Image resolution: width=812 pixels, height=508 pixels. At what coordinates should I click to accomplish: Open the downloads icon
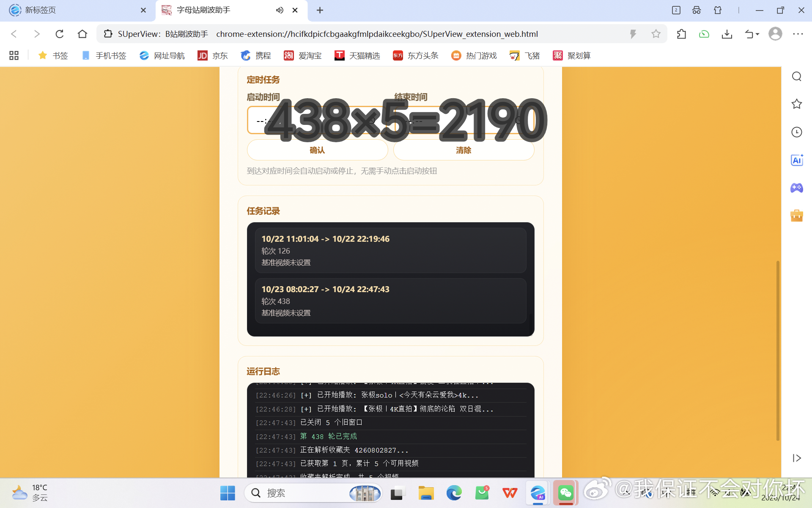coord(727,34)
